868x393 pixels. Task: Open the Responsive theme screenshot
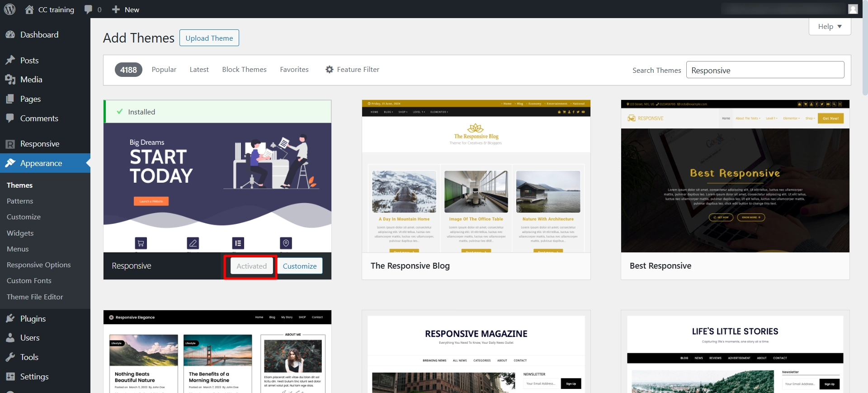pyautogui.click(x=217, y=187)
